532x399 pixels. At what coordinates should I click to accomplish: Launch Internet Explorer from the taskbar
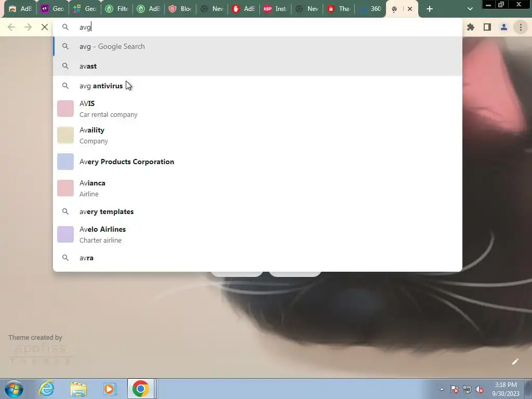pos(46,389)
